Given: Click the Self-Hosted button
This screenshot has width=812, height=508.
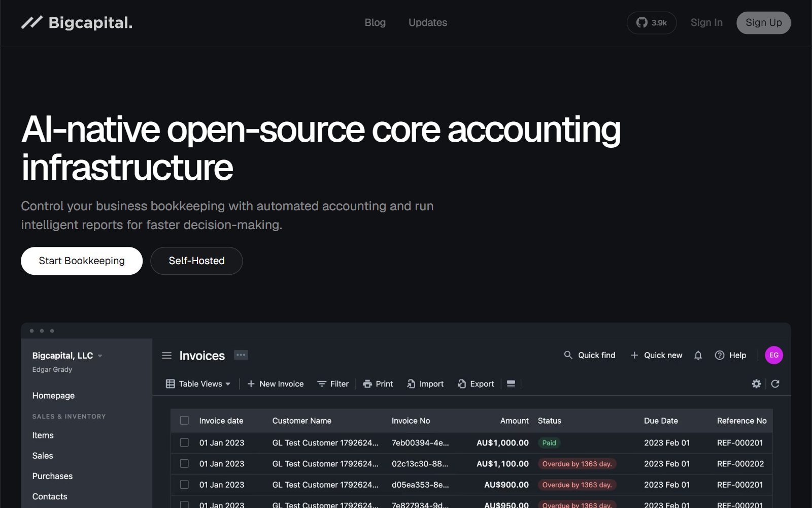Looking at the screenshot, I should (x=196, y=261).
